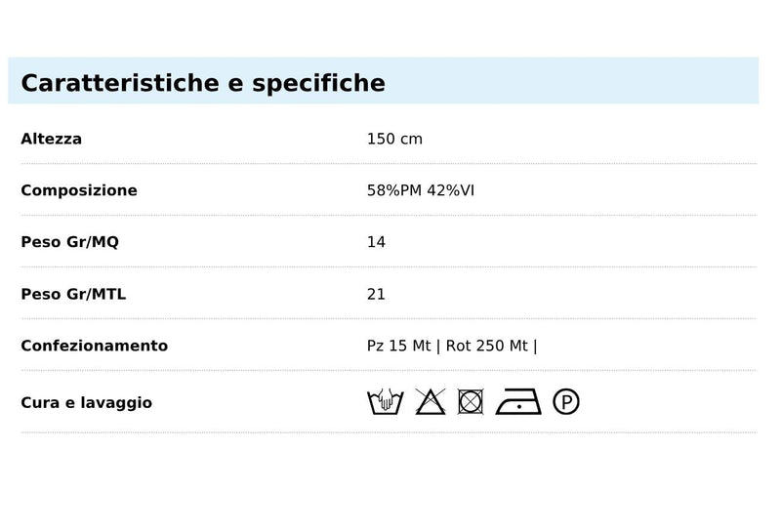Click the 150 cm height value
The height and width of the screenshot is (532, 781).
[x=394, y=139]
